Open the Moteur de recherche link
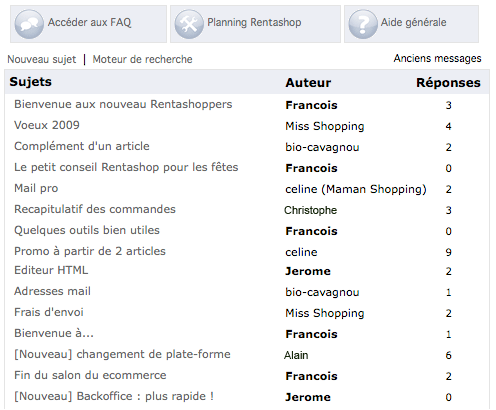The width and height of the screenshot is (496, 410). tap(142, 59)
